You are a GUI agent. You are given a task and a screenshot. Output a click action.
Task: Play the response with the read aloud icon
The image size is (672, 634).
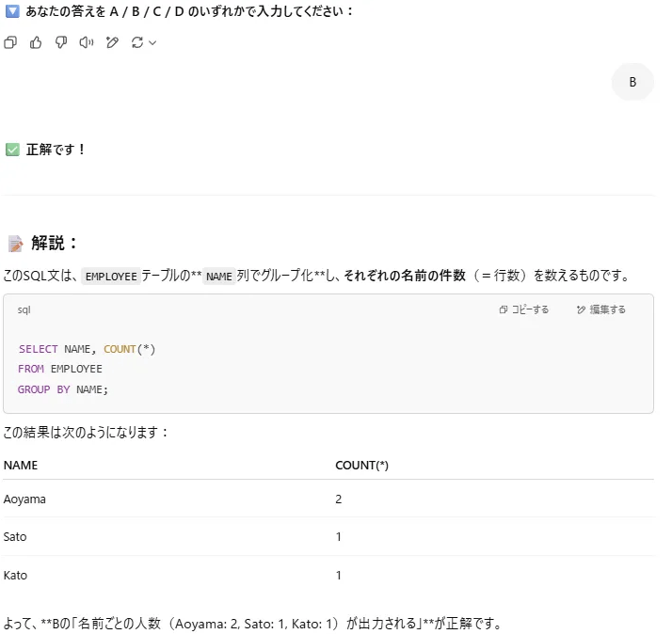pyautogui.click(x=87, y=42)
